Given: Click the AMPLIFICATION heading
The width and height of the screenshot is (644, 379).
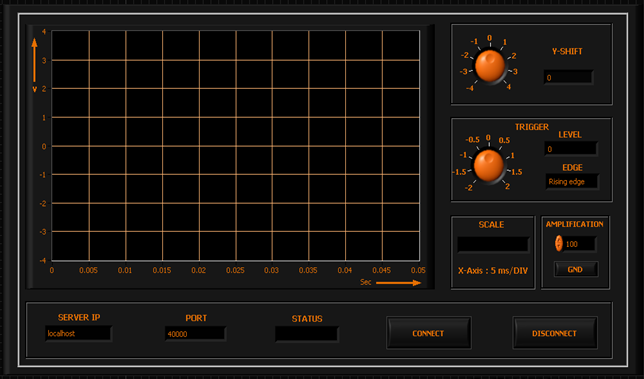Looking at the screenshot, I should pos(574,224).
